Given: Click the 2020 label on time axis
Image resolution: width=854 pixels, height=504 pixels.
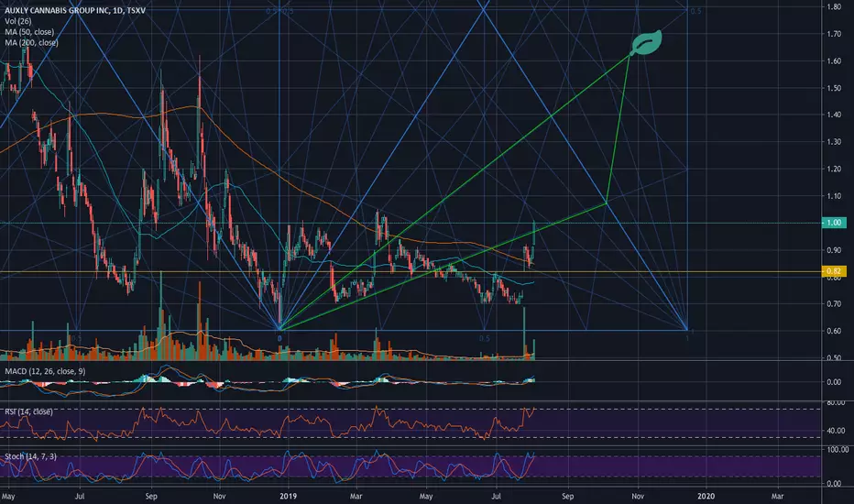Looking at the screenshot, I should click(706, 496).
